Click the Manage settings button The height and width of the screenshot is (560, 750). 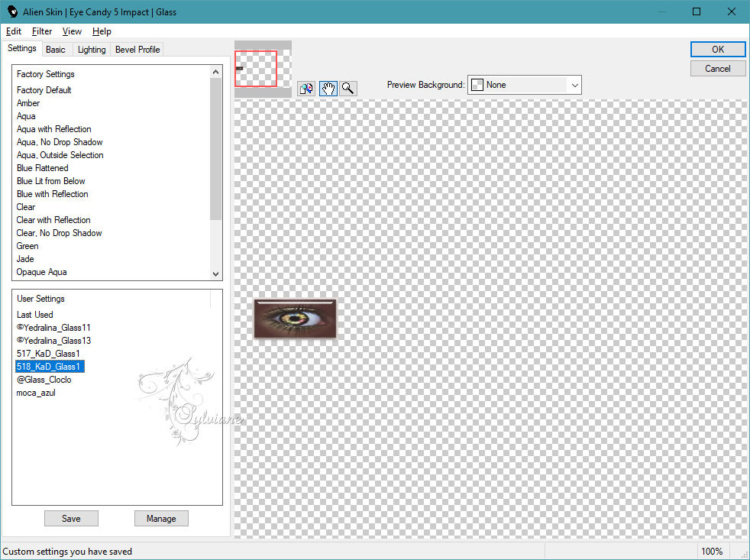click(x=161, y=518)
